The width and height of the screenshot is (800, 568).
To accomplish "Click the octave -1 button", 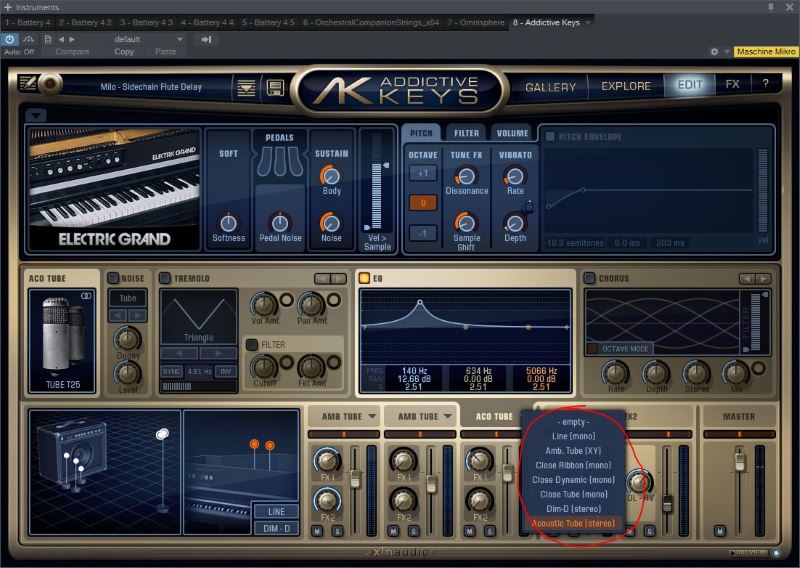I will click(x=423, y=233).
